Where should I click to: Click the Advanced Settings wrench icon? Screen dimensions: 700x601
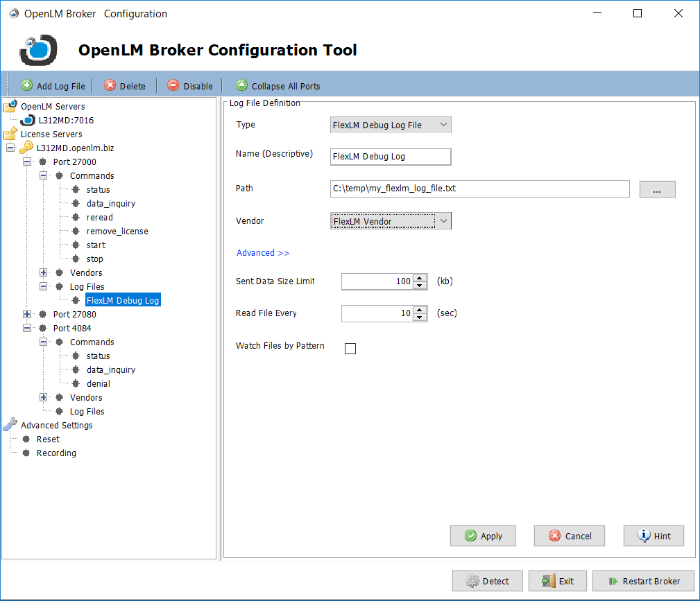pyautogui.click(x=10, y=425)
